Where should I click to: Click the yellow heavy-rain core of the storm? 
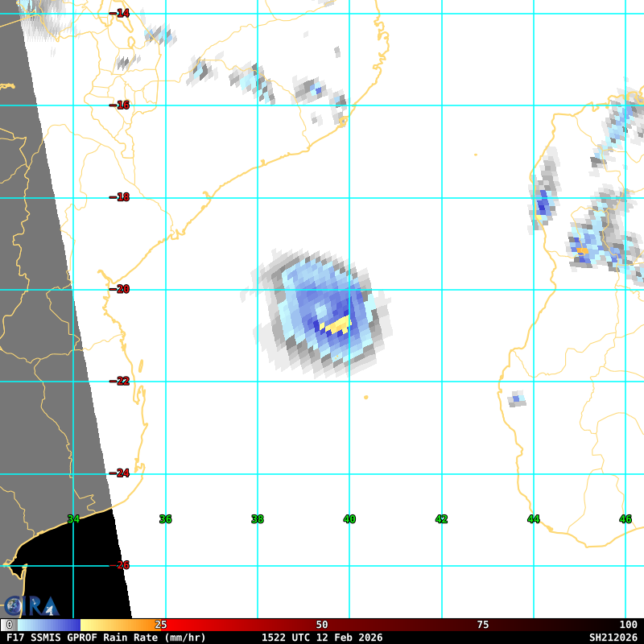click(338, 324)
